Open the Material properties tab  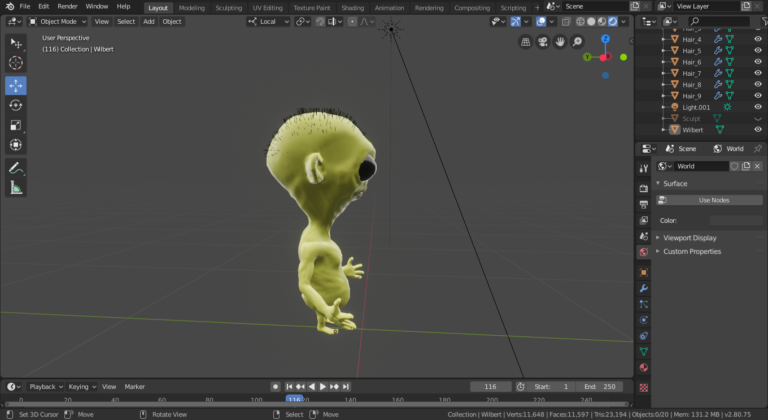click(643, 367)
